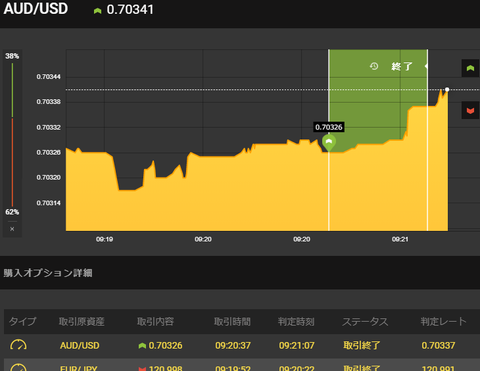Click the red Low (down) arrow button
This screenshot has width=480, height=371.
470,110
